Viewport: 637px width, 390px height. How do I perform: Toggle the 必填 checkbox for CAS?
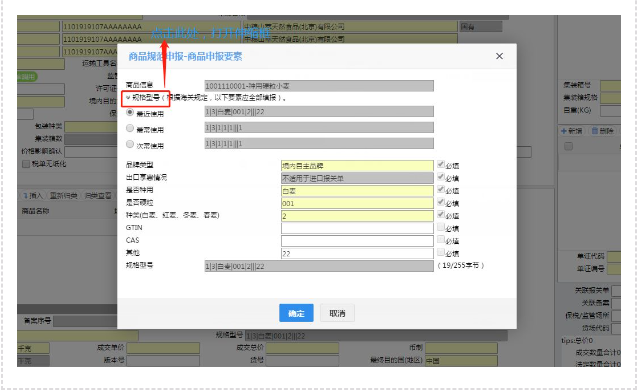click(x=441, y=240)
